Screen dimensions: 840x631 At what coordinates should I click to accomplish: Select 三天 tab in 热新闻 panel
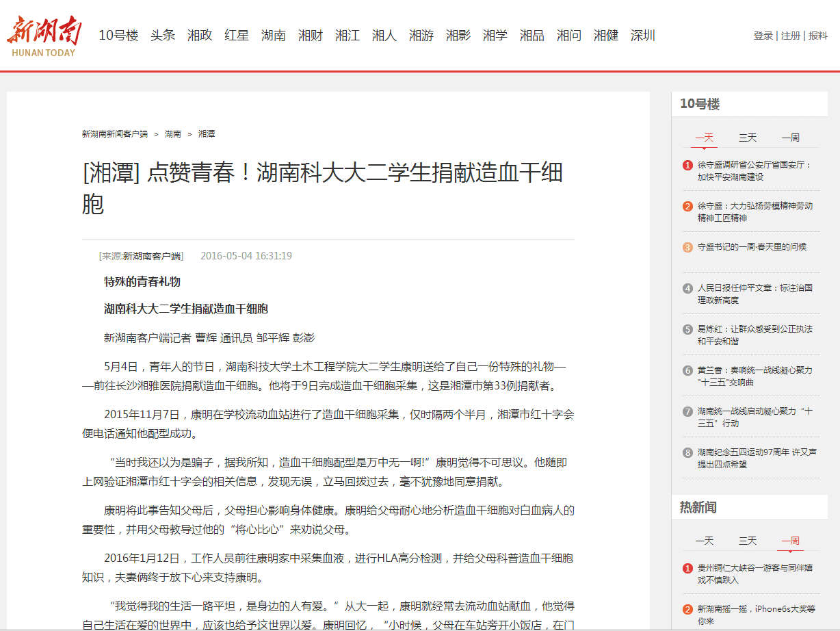click(748, 541)
